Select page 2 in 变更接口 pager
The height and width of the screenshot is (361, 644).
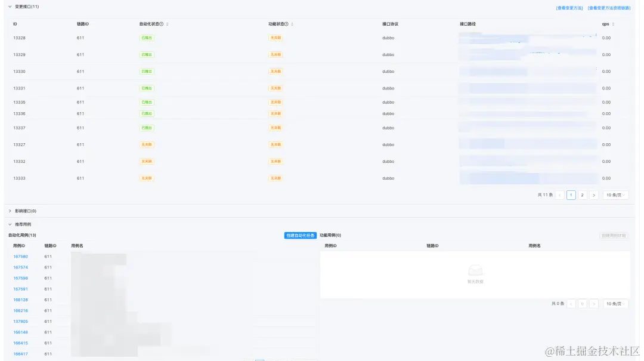[582, 195]
